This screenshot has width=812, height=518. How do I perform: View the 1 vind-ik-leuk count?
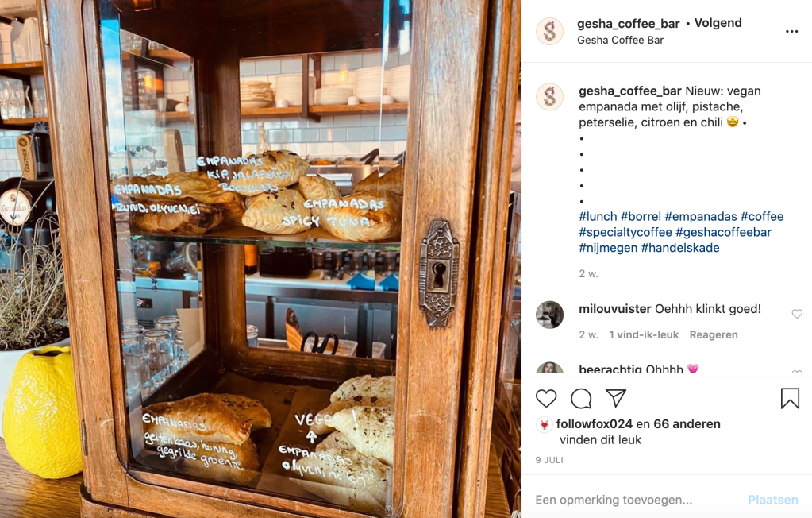click(x=643, y=335)
